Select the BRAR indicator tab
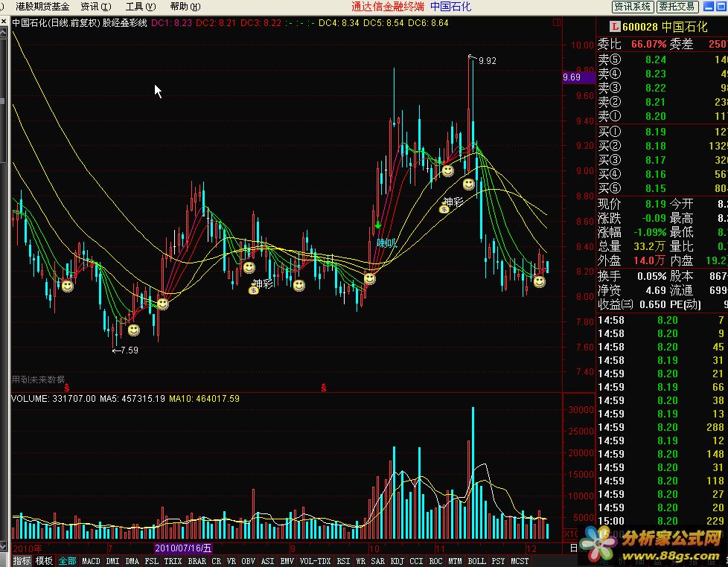Image resolution: width=728 pixels, height=567 pixels. point(197,561)
